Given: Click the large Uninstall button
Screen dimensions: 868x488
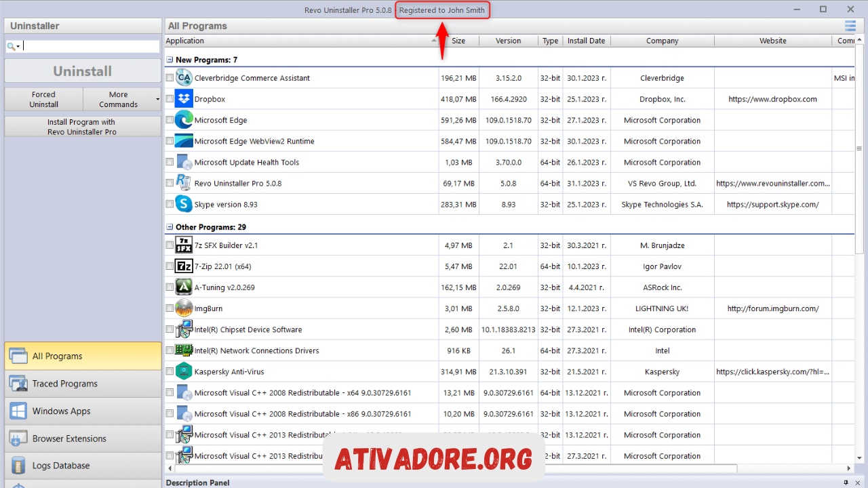Looking at the screenshot, I should (83, 71).
